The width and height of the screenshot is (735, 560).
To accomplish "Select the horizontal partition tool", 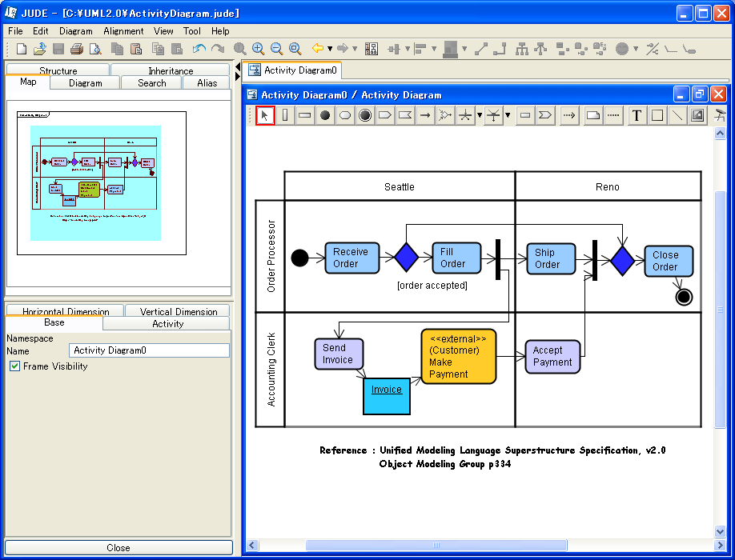I will [x=305, y=115].
